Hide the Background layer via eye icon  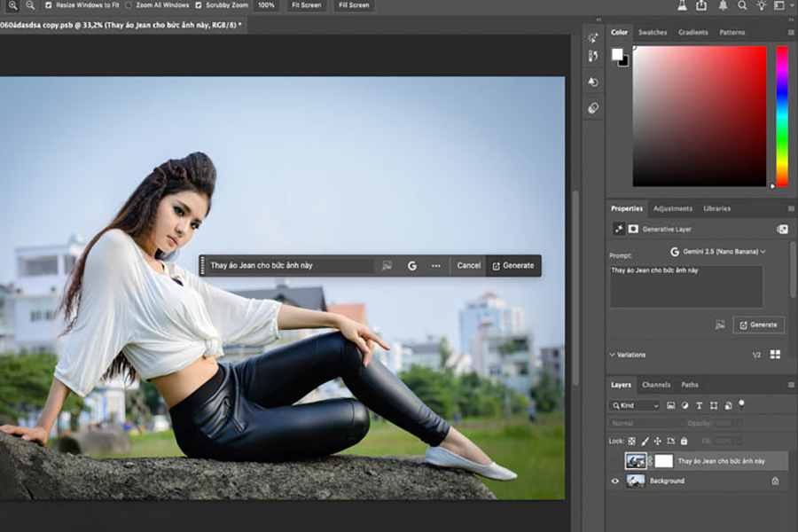615,481
